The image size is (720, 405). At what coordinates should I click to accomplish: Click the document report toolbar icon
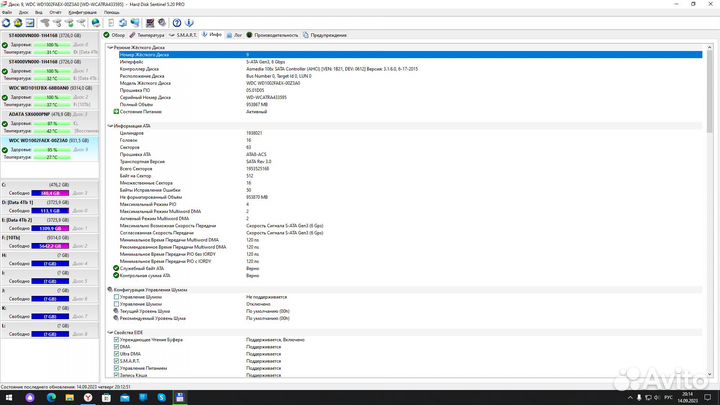pos(111,22)
